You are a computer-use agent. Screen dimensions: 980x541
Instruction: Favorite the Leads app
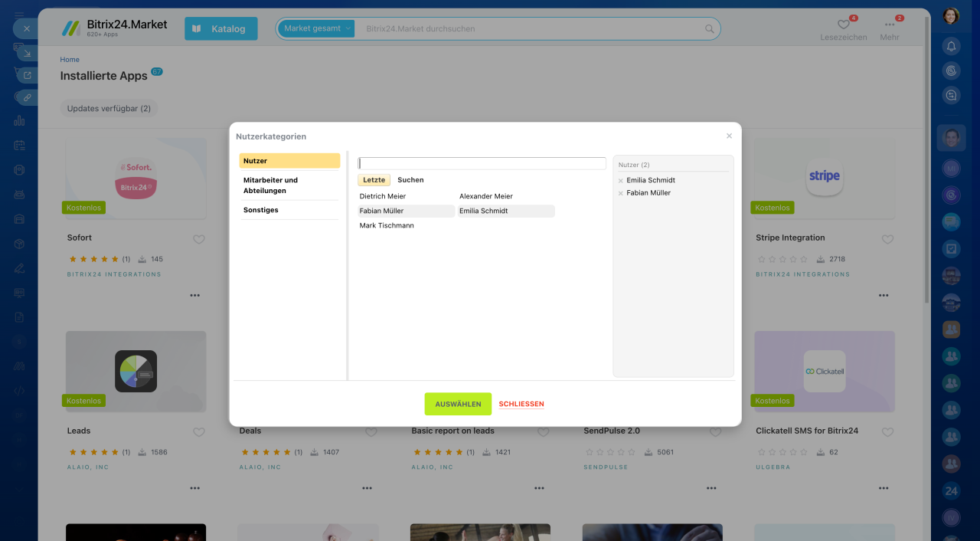tap(199, 432)
